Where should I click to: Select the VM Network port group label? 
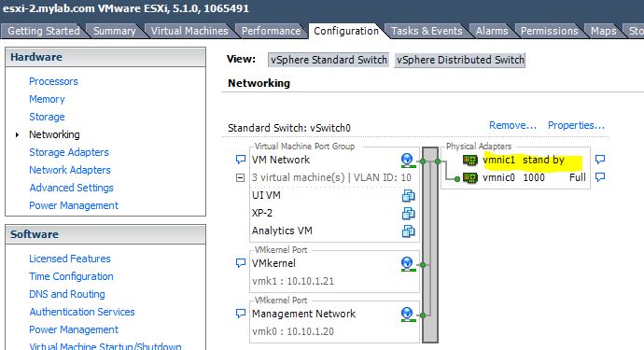[281, 160]
